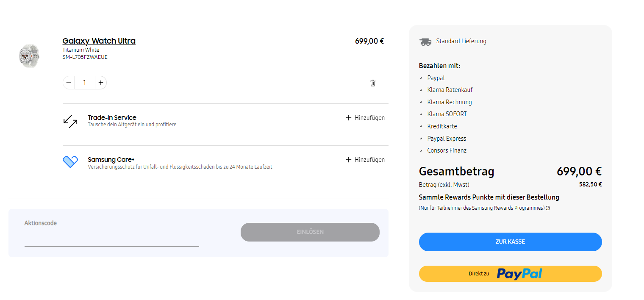The height and width of the screenshot is (300, 644).
Task: Decrease quantity with the minus button
Action: coord(69,83)
